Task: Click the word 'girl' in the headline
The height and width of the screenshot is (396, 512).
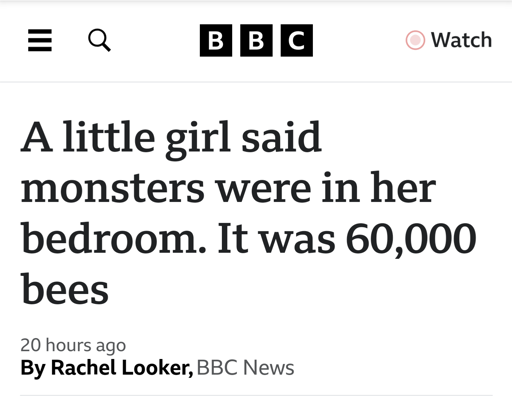Action: [x=198, y=141]
